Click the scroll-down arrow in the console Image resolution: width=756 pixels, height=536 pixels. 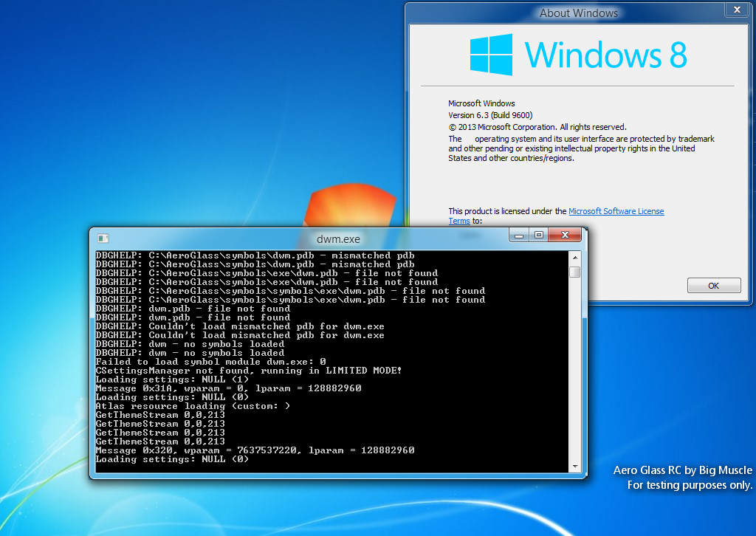(x=576, y=465)
